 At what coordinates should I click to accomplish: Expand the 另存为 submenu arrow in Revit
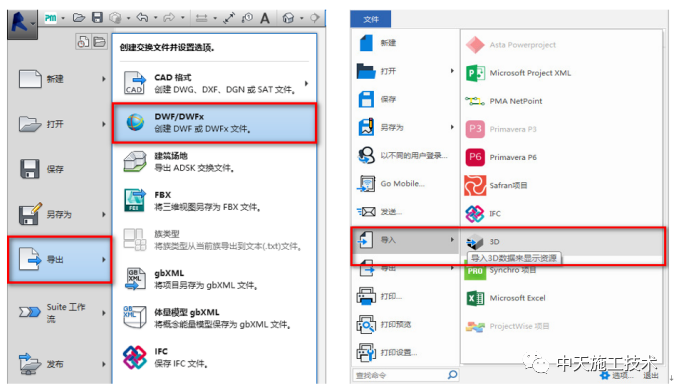coord(104,214)
